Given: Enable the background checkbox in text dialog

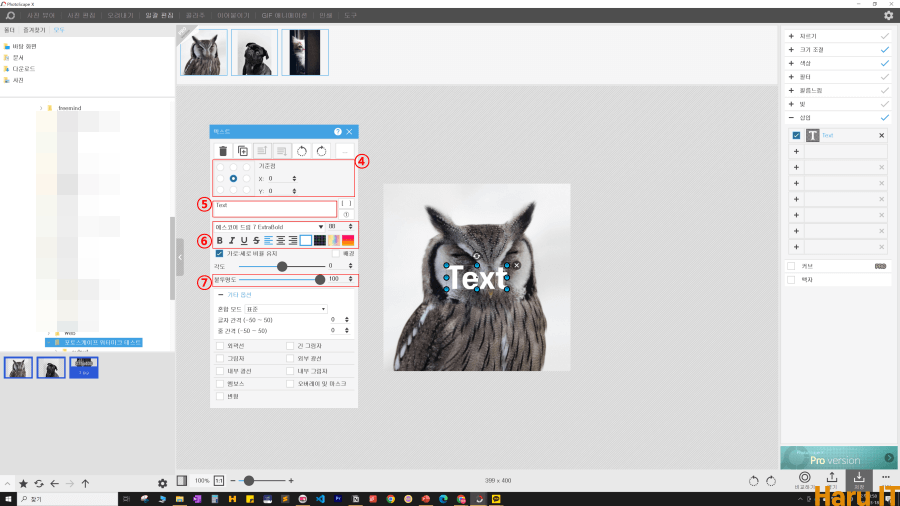Looking at the screenshot, I should 336,254.
